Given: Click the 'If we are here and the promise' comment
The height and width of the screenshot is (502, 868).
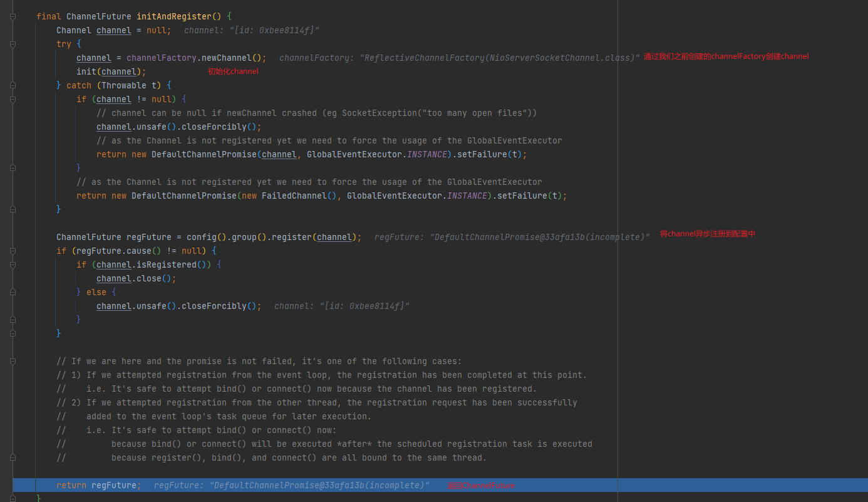Looking at the screenshot, I should 259,362.
